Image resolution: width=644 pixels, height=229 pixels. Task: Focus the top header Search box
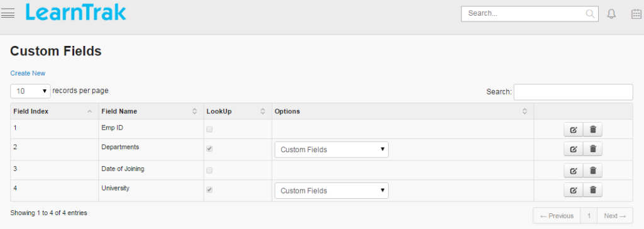point(530,14)
